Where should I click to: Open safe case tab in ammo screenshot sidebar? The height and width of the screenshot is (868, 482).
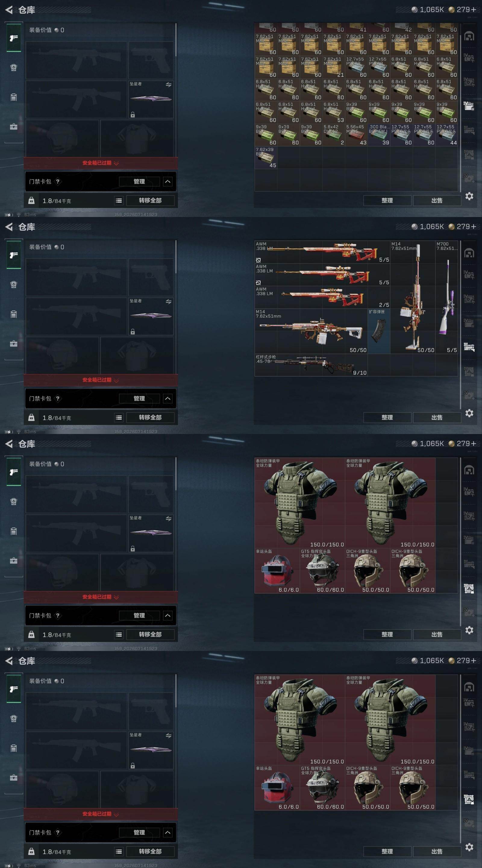[14, 127]
